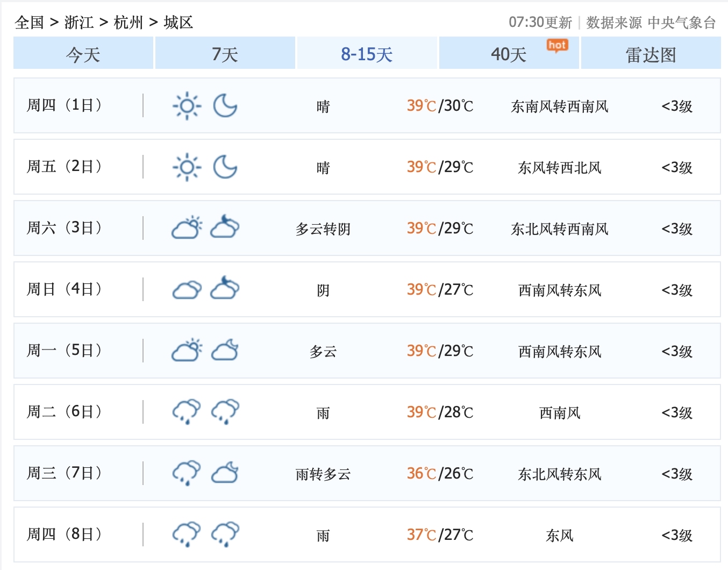Select the 周一（5日） date label
Screen dimensions: 728x570
point(64,351)
